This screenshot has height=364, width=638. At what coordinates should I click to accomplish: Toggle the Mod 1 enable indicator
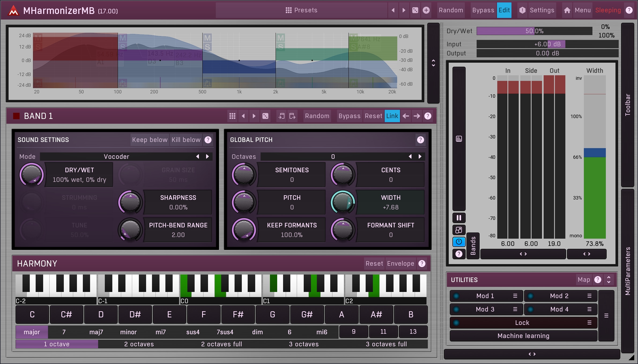[456, 296]
